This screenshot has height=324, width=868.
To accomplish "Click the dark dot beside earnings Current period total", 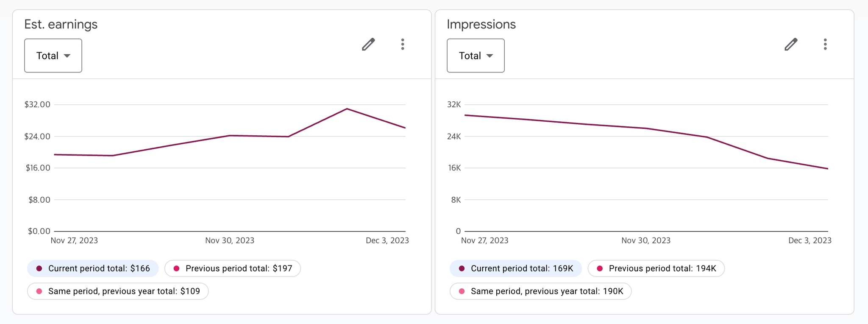I will point(39,268).
